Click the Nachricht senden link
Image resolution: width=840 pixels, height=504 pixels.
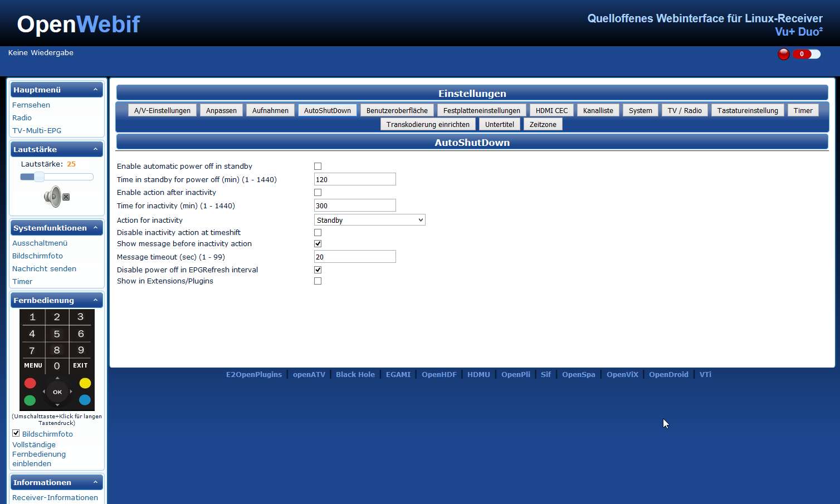click(44, 268)
